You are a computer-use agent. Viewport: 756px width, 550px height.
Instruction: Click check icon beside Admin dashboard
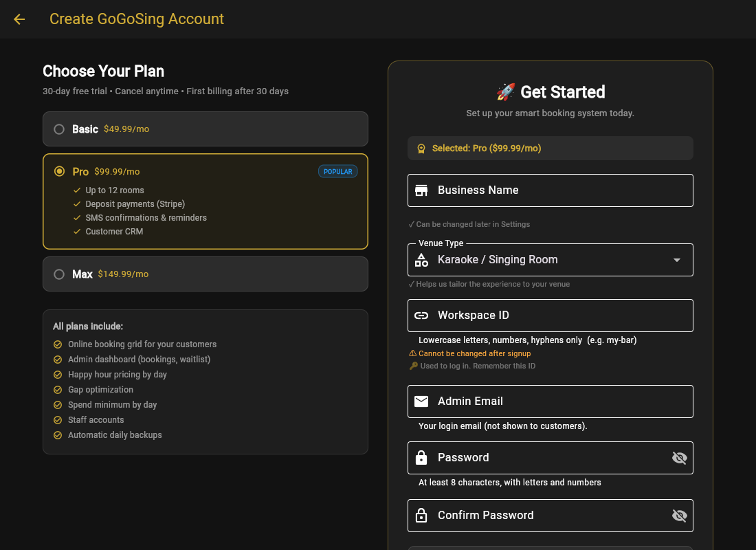(x=58, y=360)
